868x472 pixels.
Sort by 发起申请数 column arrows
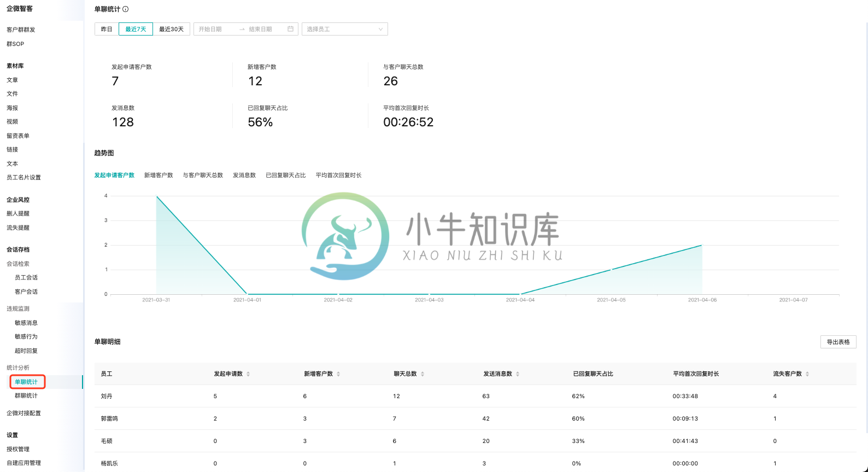248,374
